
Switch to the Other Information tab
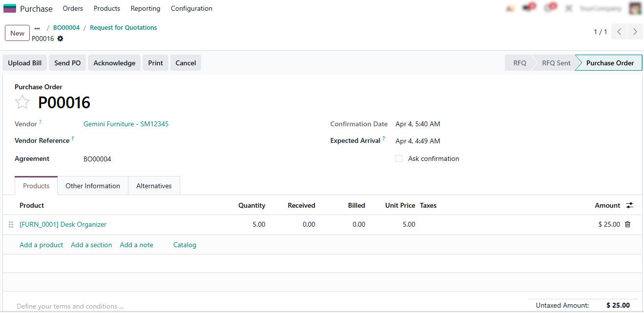(x=93, y=186)
